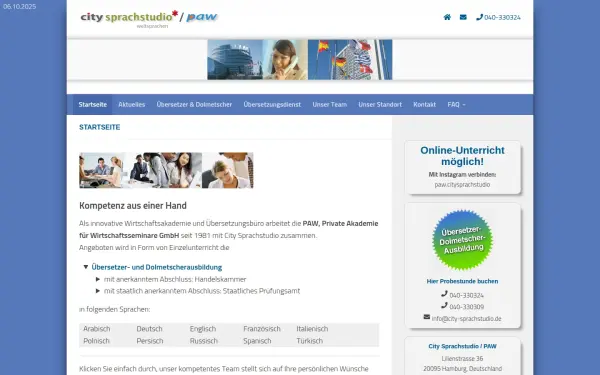Click the envelope mail icon in the header
600x375 pixels.
[x=463, y=17]
